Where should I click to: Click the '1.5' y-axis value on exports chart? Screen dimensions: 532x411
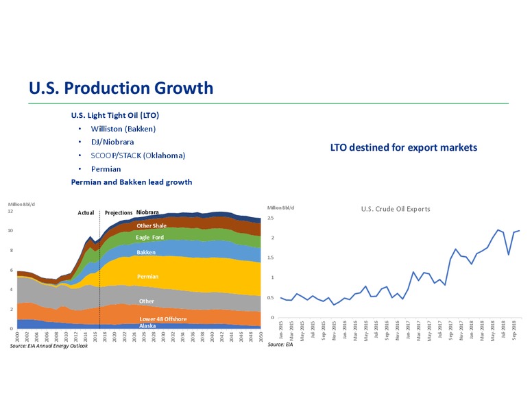(270, 258)
